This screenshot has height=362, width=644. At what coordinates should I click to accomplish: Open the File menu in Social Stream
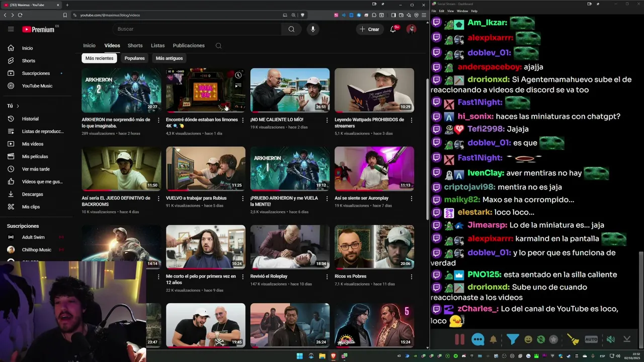(x=434, y=11)
